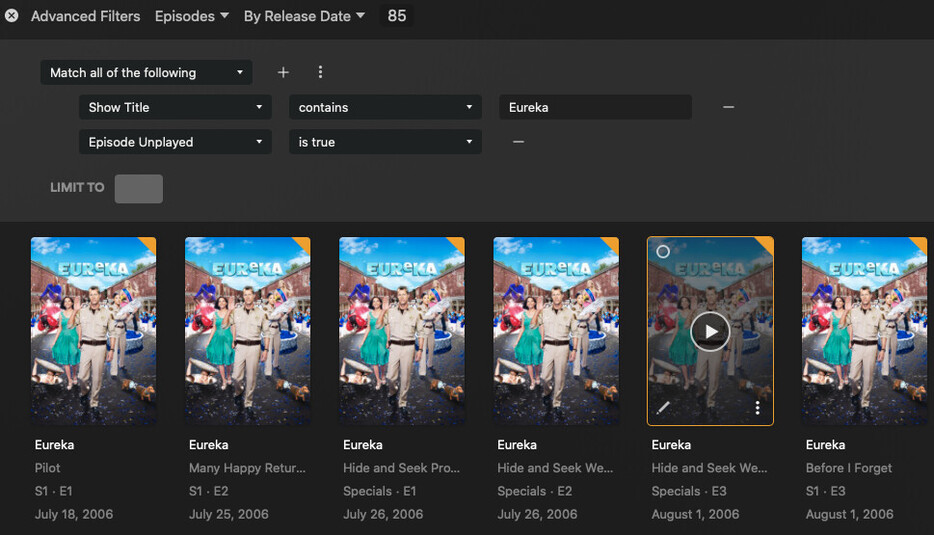This screenshot has width=934, height=535.
Task: Add a new filter rule with plus icon
Action: click(283, 72)
